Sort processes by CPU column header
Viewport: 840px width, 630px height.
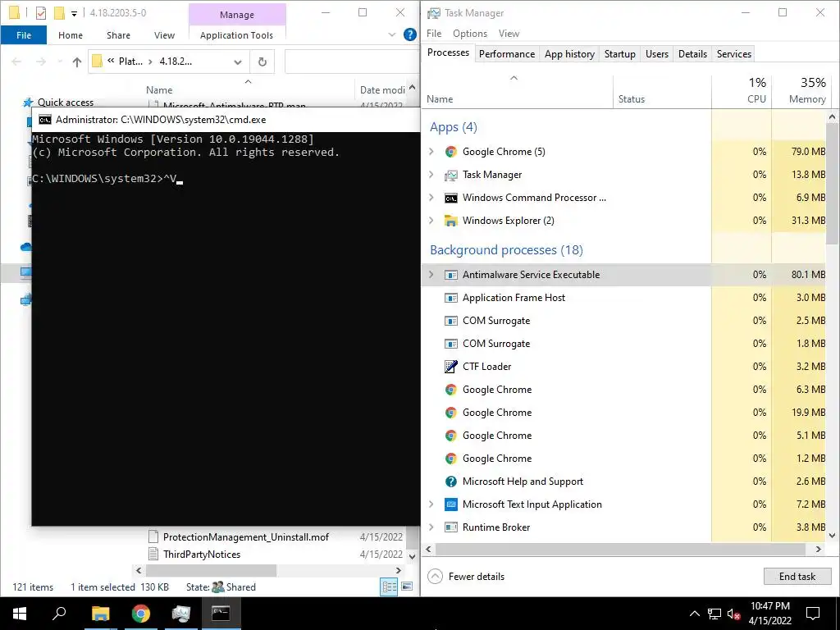(742, 91)
